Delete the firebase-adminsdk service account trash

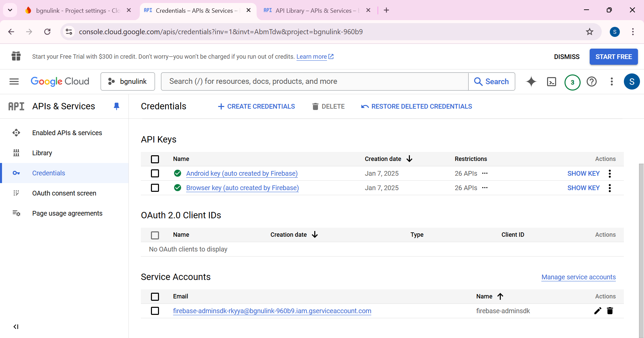point(610,311)
